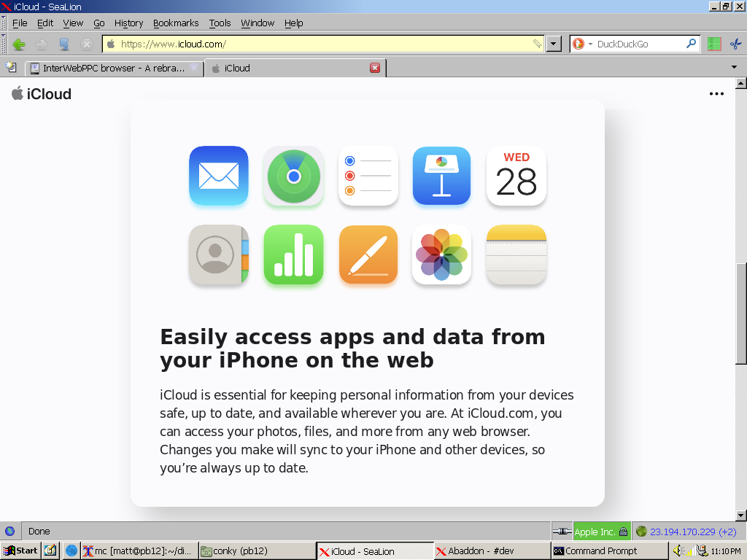The image size is (747, 560).
Task: Open the Notes app icon
Action: (x=516, y=254)
